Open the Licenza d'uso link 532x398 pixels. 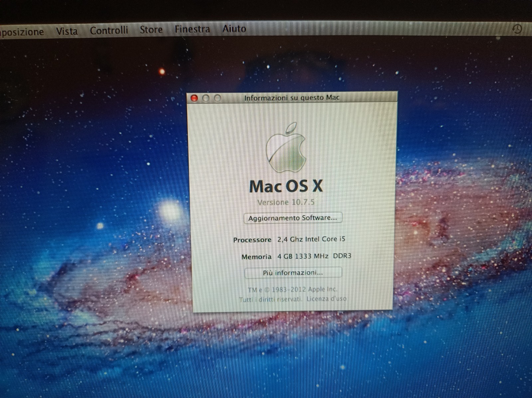pos(326,299)
